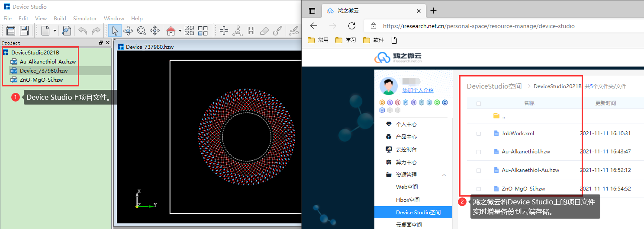Open the Build menu
The image size is (644, 229).
60,18
